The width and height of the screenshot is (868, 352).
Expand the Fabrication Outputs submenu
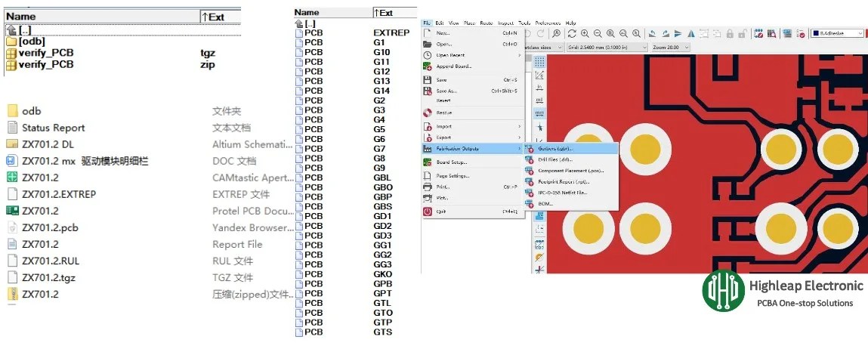coord(472,148)
